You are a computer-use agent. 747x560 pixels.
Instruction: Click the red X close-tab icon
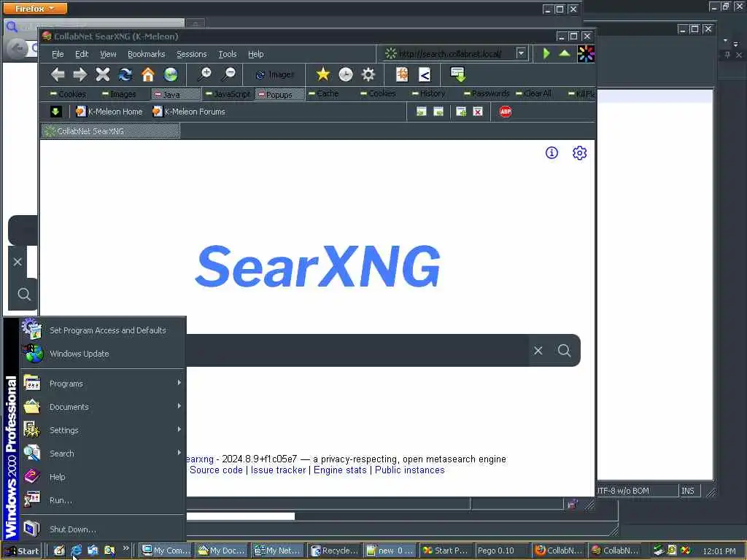tap(478, 112)
